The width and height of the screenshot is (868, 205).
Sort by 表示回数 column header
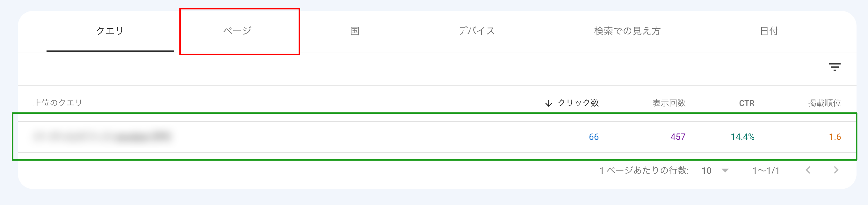click(669, 103)
